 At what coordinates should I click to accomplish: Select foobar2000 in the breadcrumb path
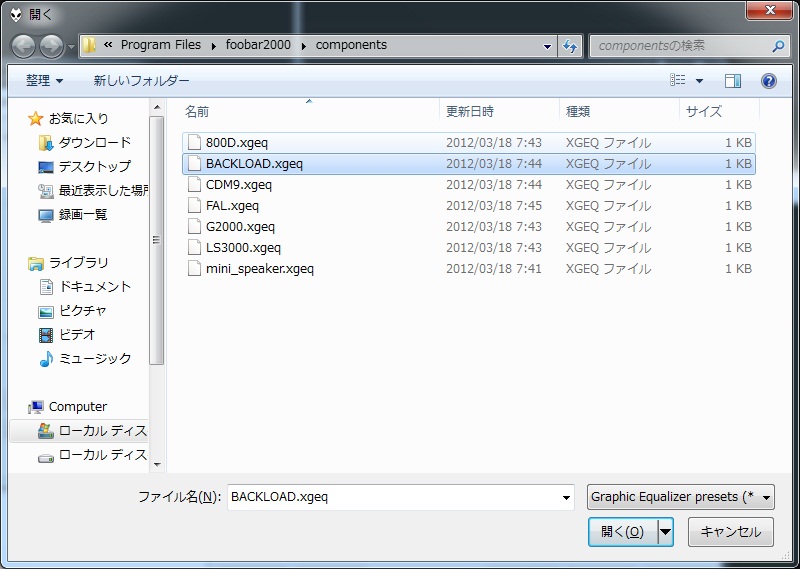(x=258, y=45)
